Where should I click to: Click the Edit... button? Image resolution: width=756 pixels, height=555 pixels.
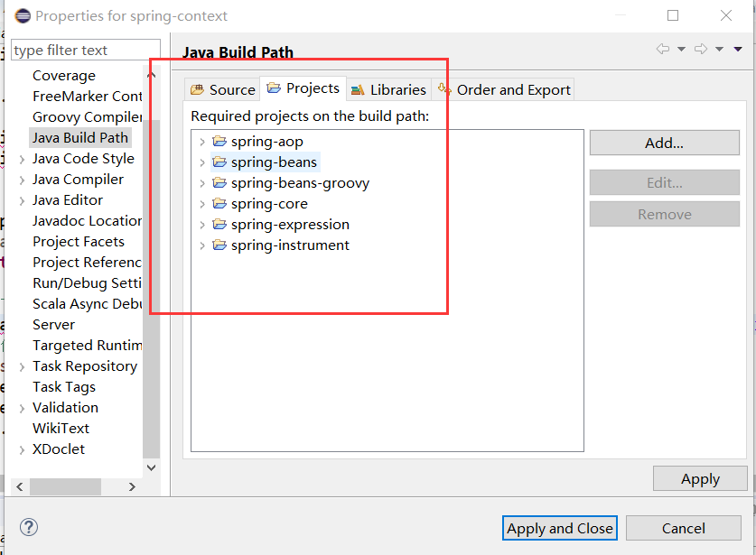pos(665,182)
